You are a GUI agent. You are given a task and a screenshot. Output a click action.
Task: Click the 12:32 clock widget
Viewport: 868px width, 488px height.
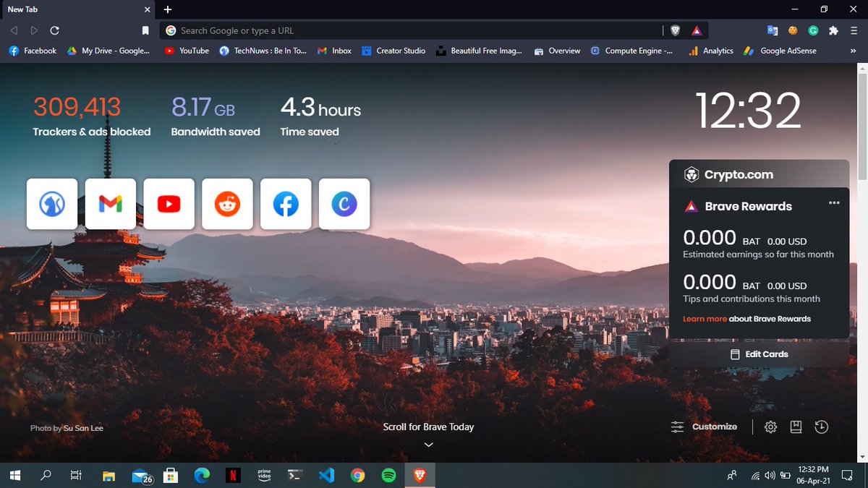pos(749,111)
